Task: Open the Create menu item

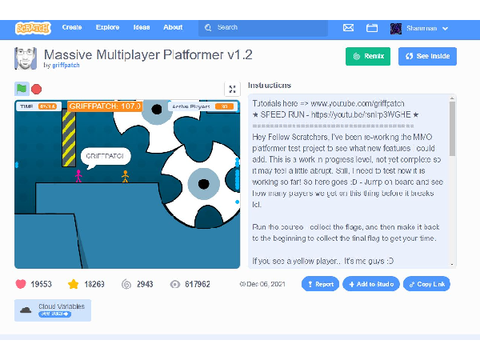Action: click(x=72, y=27)
